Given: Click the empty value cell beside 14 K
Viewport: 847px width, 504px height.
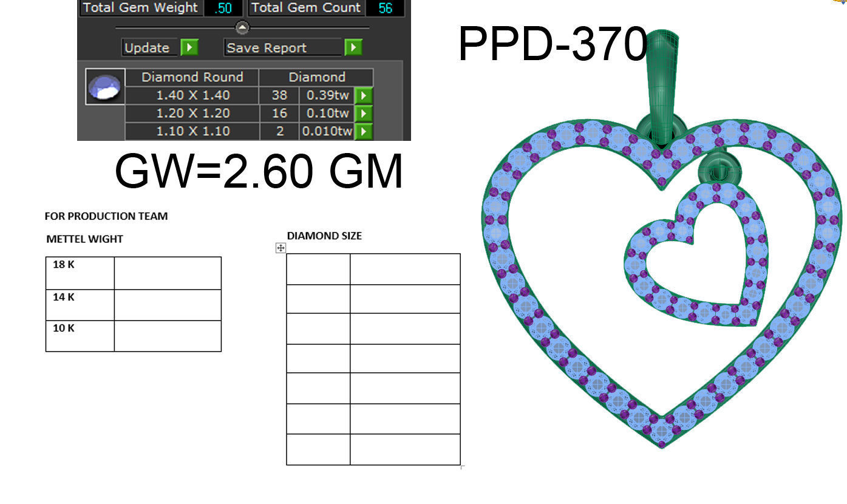Looking at the screenshot, I should (168, 305).
